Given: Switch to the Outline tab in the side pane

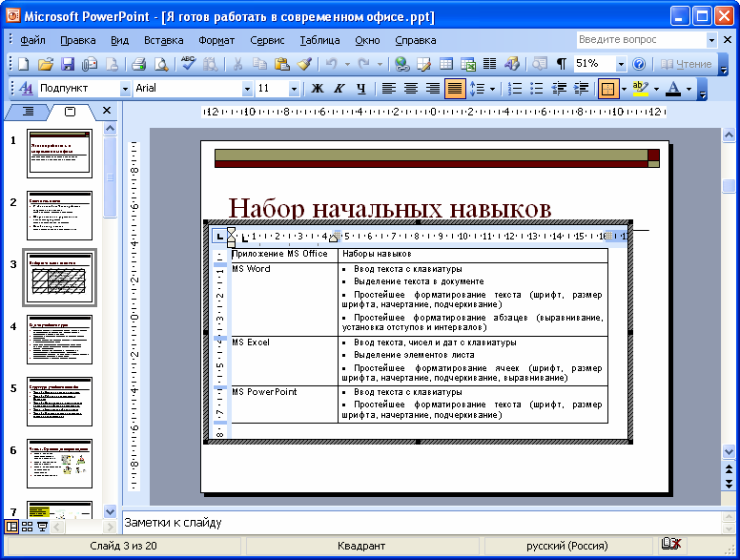Looking at the screenshot, I should 28,112.
